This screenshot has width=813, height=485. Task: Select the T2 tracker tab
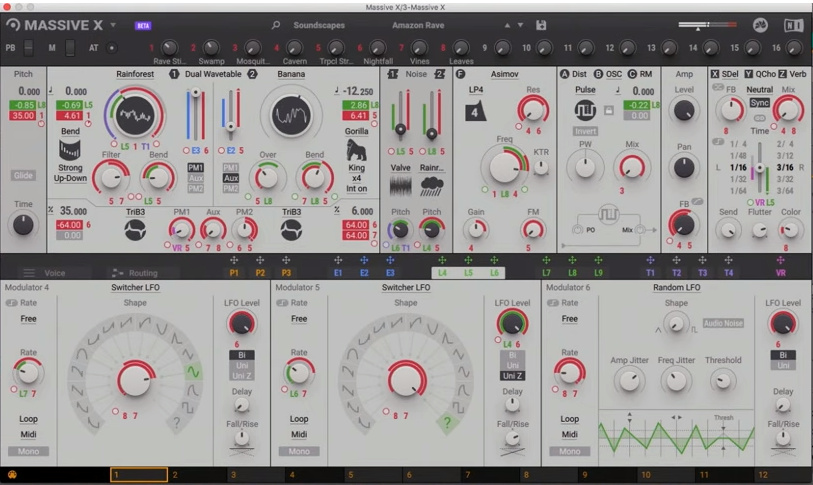(x=676, y=273)
